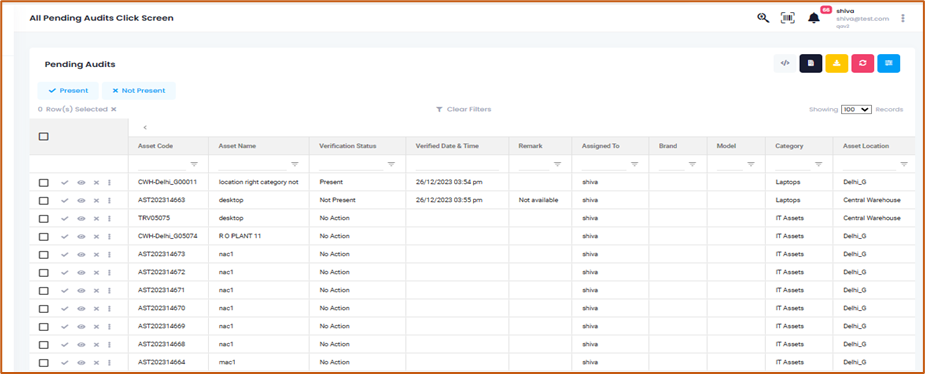Toggle the select-all header checkbox
Viewport: 925px width, 374px height.
pyautogui.click(x=44, y=136)
